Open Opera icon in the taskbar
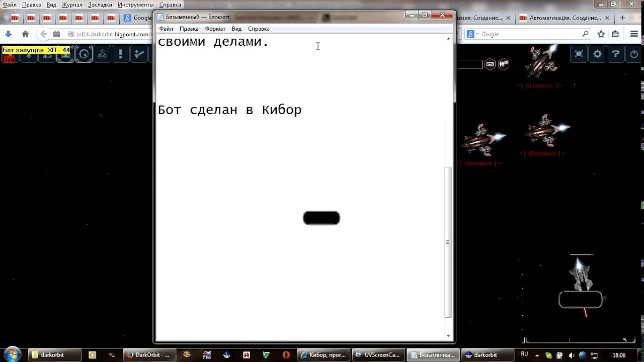The height and width of the screenshot is (362, 644). click(286, 355)
